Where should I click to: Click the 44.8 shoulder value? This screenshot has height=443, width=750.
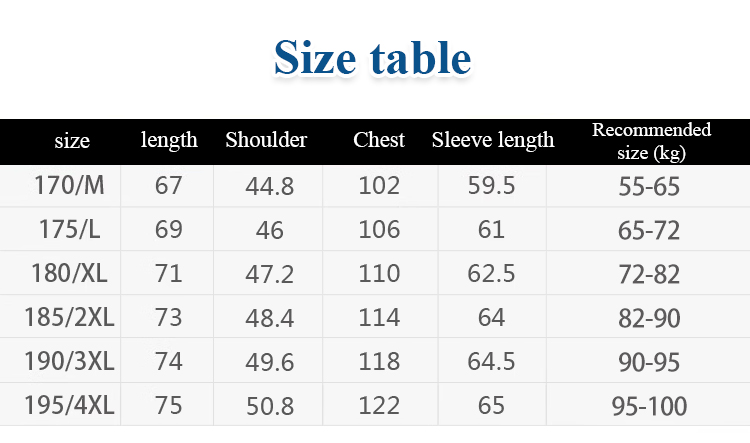tap(269, 186)
